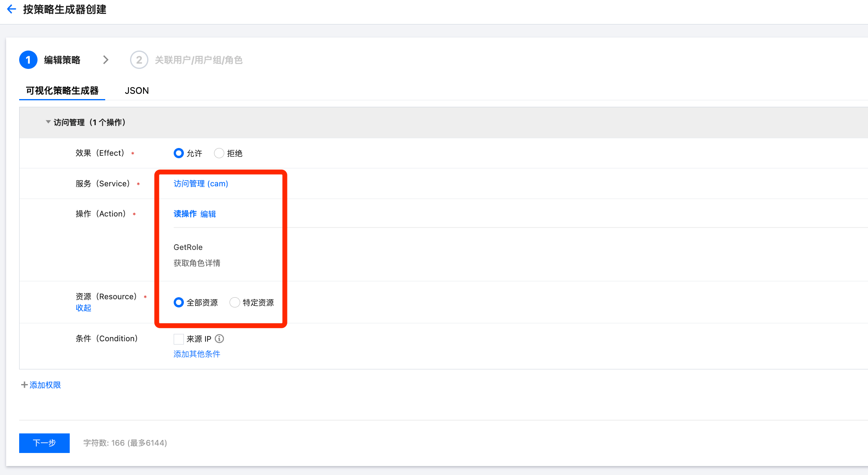This screenshot has height=475, width=868.
Task: Click the chevron arrow between steps
Action: (x=106, y=60)
